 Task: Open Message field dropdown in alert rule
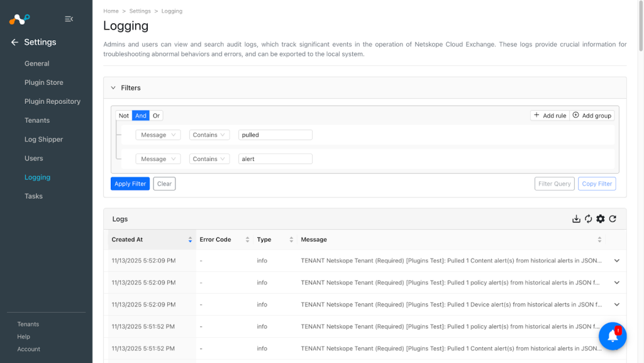(158, 159)
